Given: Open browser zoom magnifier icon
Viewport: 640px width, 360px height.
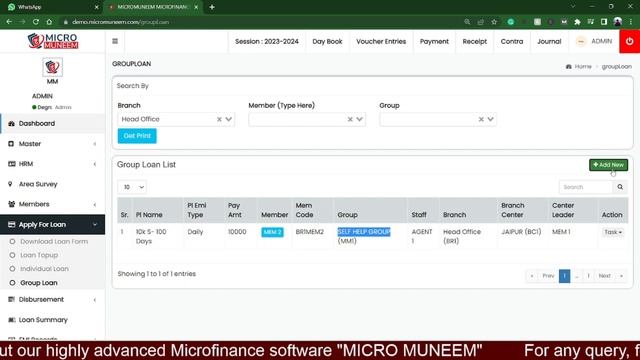Looking at the screenshot, I should pos(467,22).
